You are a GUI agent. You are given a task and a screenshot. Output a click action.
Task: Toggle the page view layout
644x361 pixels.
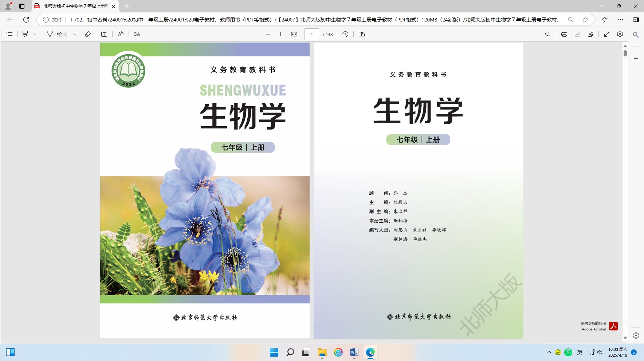click(x=362, y=34)
